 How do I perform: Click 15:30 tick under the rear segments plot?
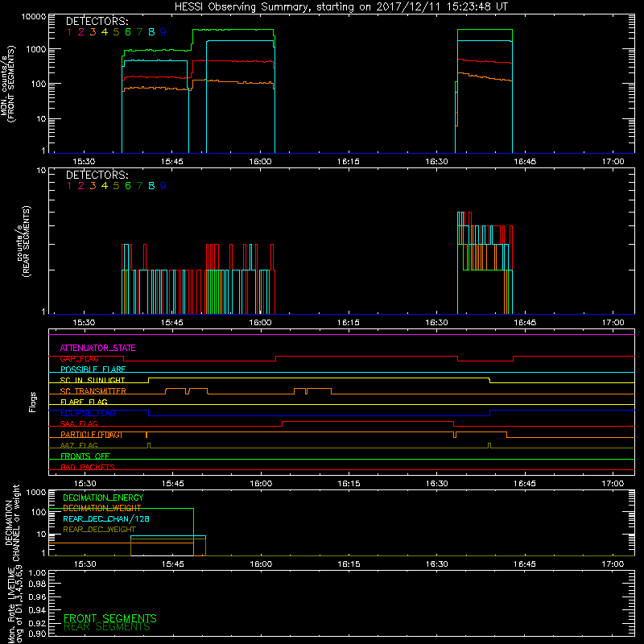click(84, 323)
